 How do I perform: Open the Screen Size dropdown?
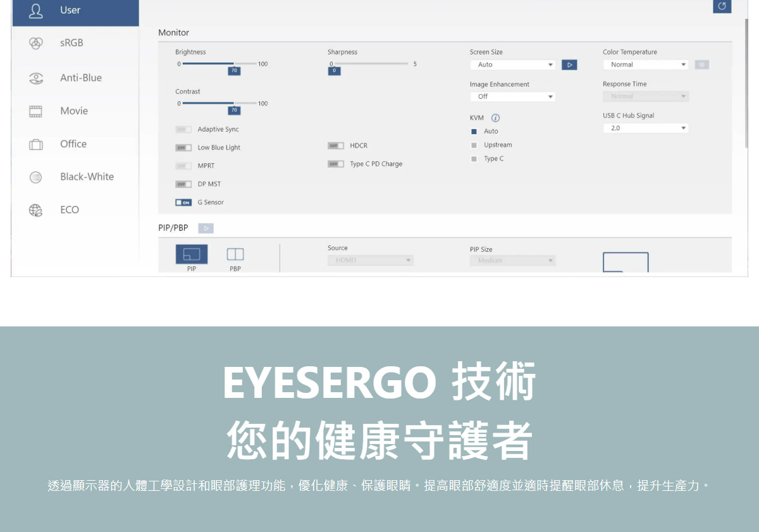(x=512, y=65)
